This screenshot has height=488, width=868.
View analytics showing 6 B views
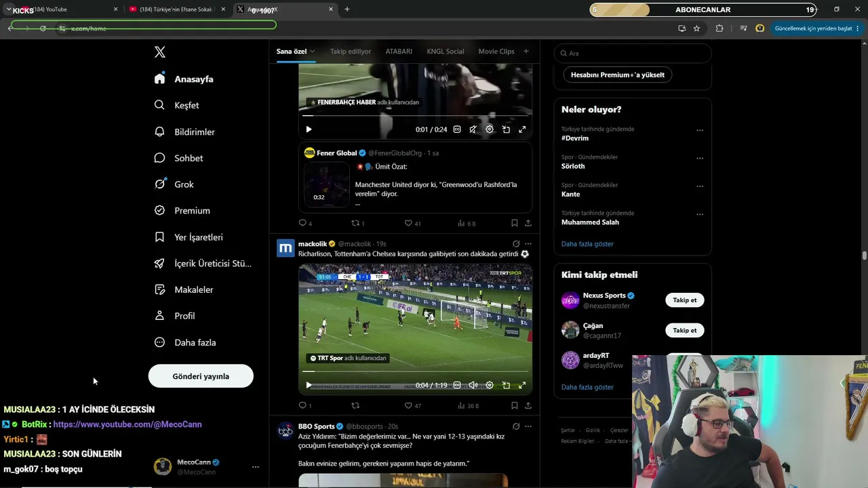coord(467,223)
